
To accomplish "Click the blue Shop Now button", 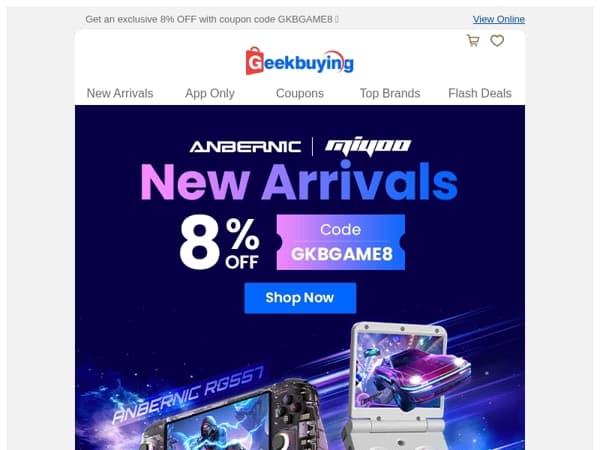I will coord(300,298).
